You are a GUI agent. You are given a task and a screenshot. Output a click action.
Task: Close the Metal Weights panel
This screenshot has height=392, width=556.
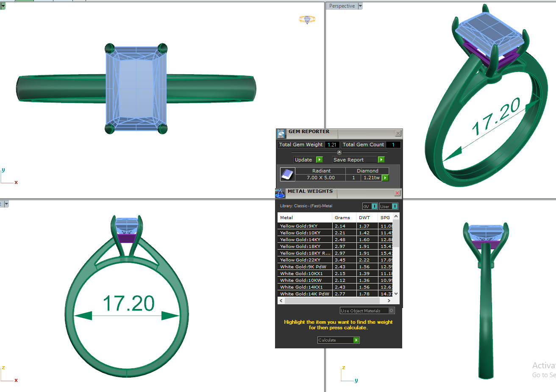tap(397, 193)
